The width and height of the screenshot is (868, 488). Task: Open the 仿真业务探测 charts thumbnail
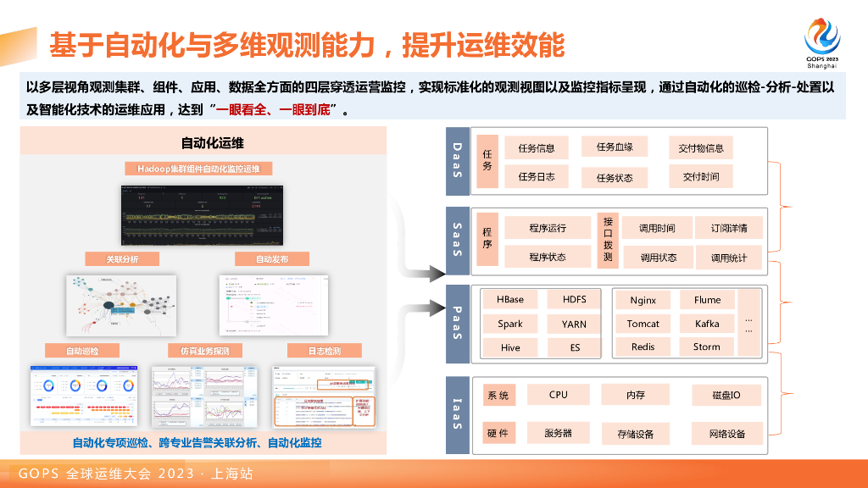point(204,396)
